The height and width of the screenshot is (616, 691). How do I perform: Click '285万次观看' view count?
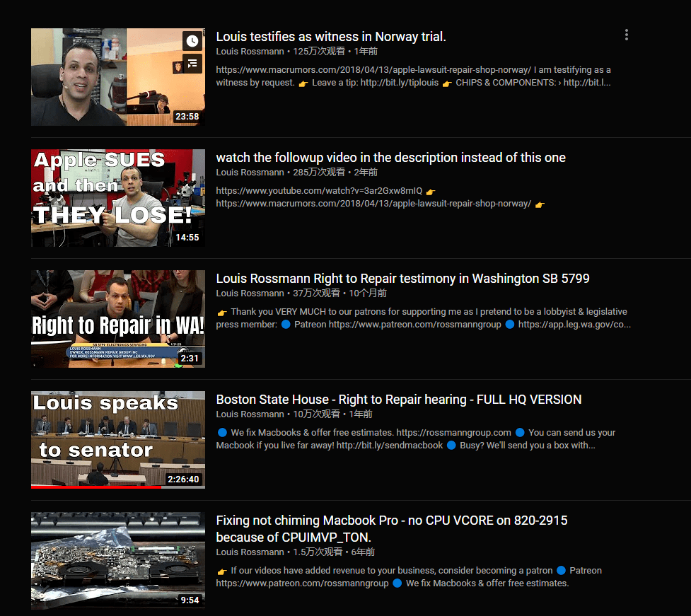point(319,173)
